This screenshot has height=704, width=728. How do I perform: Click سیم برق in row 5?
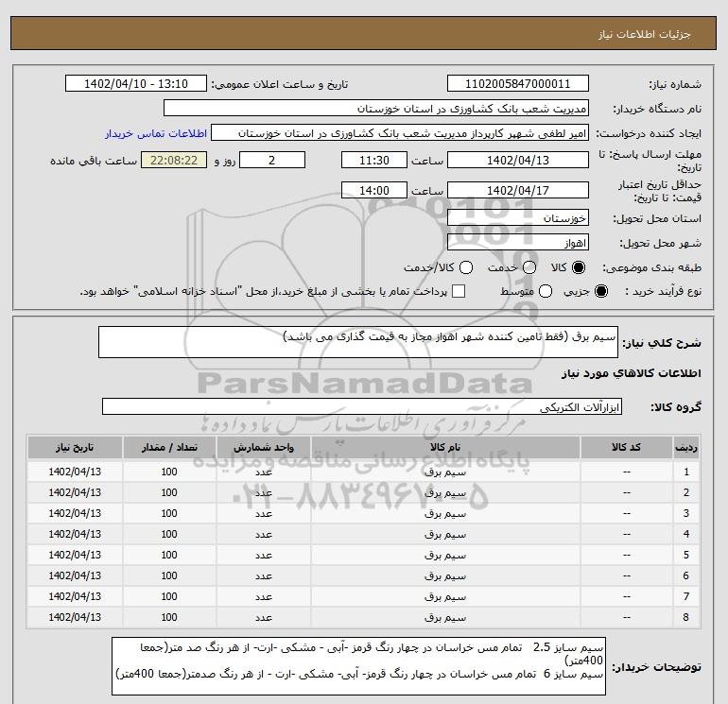coord(444,555)
